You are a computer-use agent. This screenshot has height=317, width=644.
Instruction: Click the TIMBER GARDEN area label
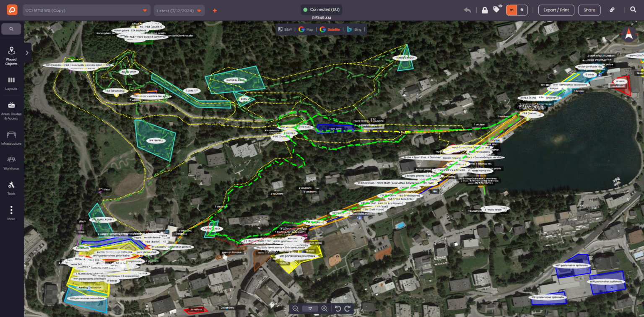point(404,57)
